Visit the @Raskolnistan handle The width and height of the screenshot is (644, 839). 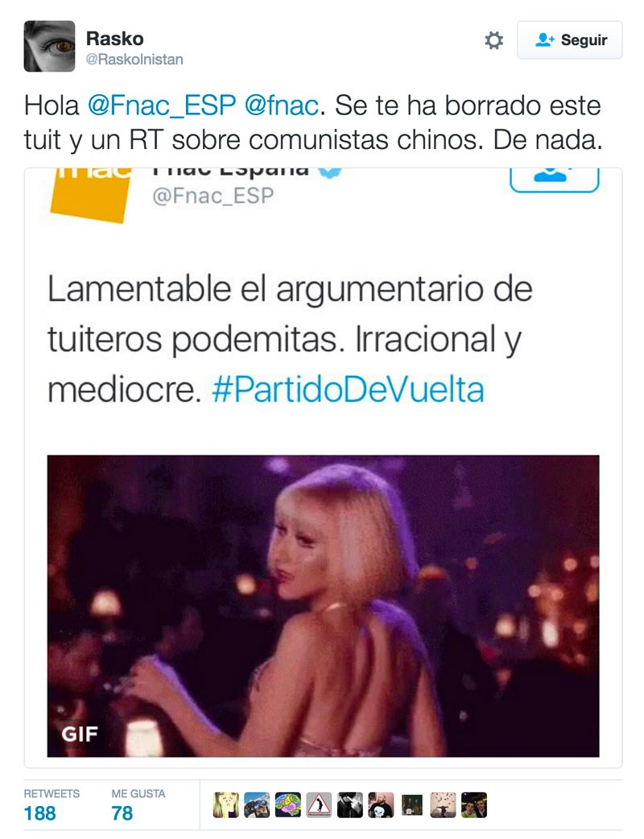[x=134, y=60]
